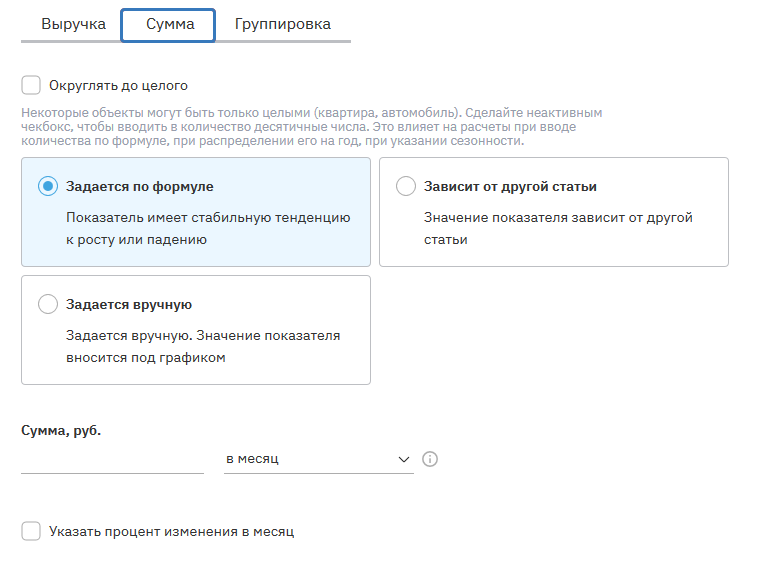Click the Указать процент изменения в месяц label
The image size is (765, 583).
point(171,531)
